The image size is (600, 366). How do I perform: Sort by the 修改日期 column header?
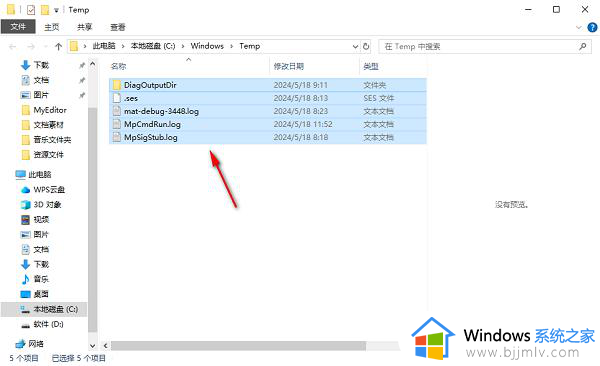[x=289, y=66]
